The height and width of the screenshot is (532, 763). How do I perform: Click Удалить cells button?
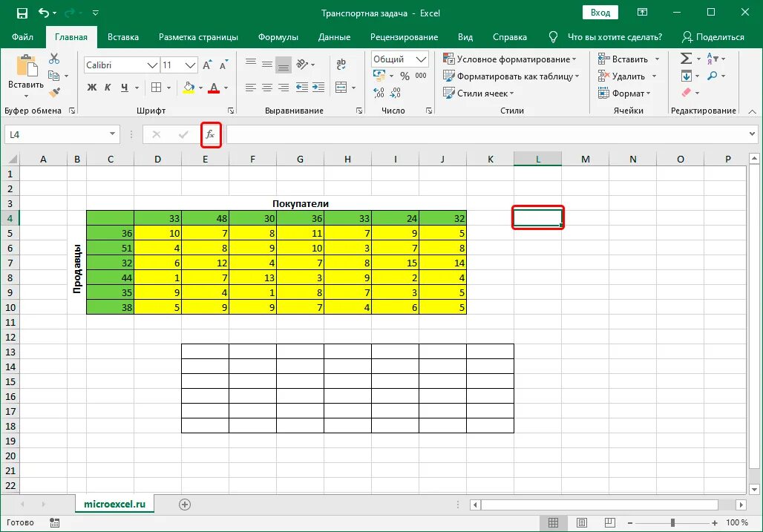tap(623, 76)
